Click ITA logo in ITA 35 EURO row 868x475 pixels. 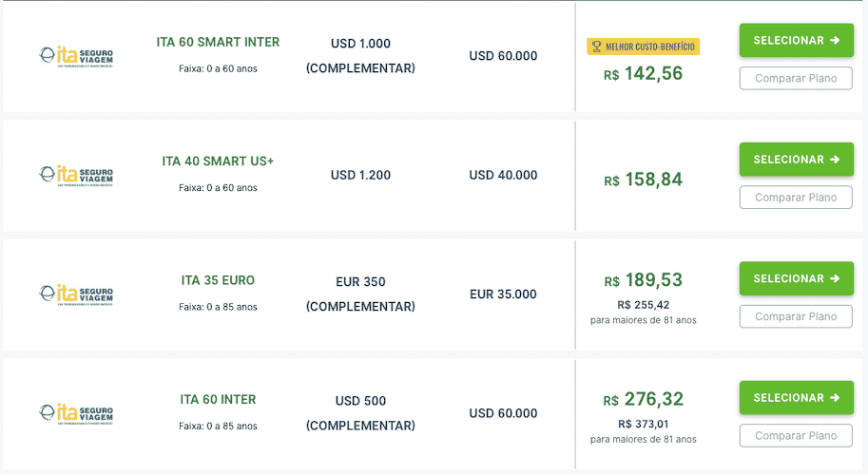coord(76,294)
